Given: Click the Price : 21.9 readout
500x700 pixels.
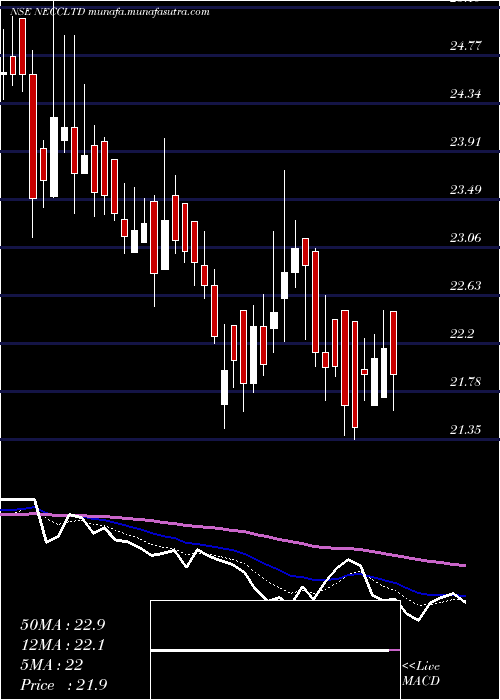Looking at the screenshot, I should (63, 685).
